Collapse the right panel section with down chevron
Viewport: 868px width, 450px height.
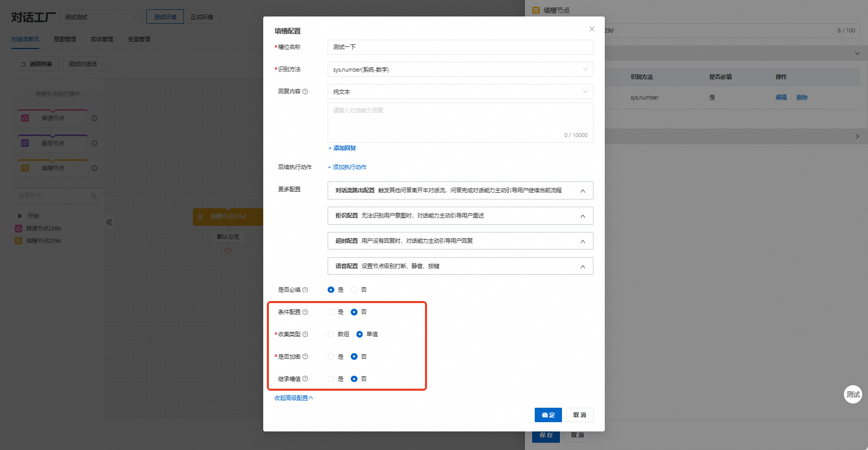click(x=857, y=53)
